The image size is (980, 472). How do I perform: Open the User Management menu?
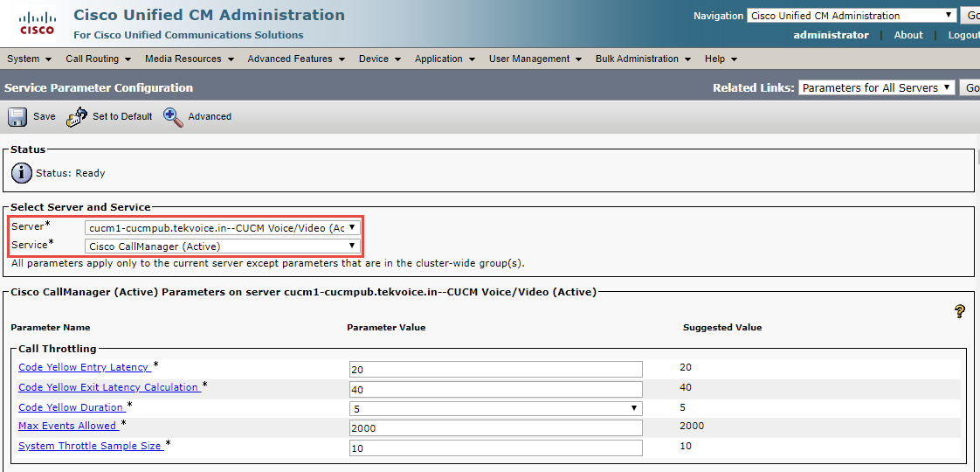535,59
